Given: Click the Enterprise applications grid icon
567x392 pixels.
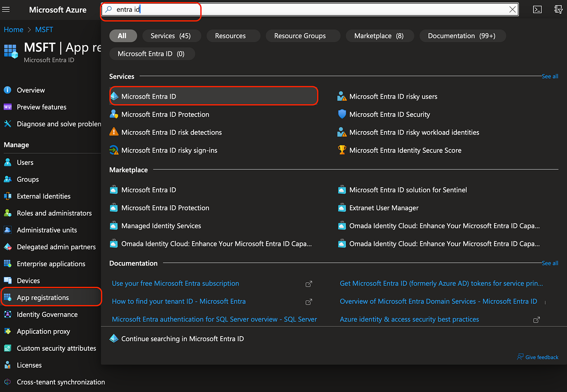Looking at the screenshot, I should pos(7,263).
